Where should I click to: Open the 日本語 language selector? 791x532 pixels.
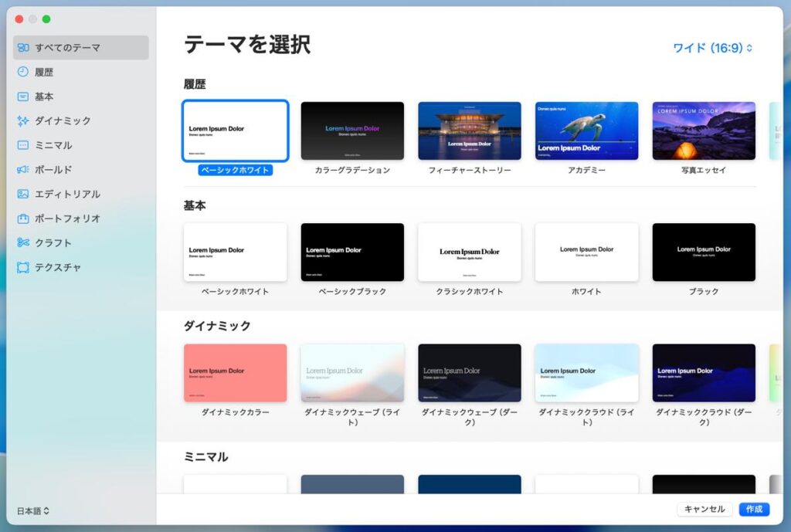pyautogui.click(x=33, y=510)
